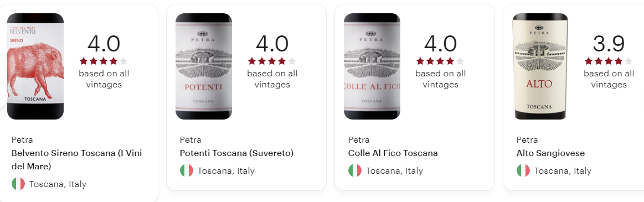Image resolution: width=644 pixels, height=202 pixels.
Task: Click the star rating for Colle Al Fico
Action: (x=440, y=61)
